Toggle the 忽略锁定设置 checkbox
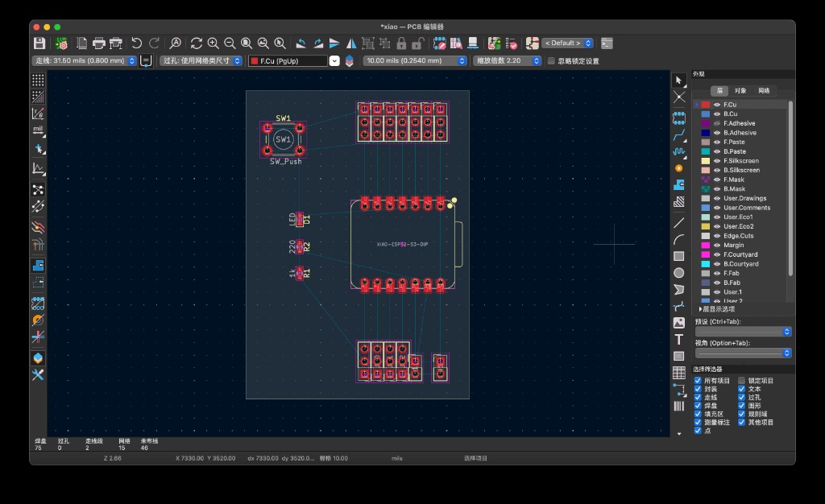The width and height of the screenshot is (825, 504). 551,61
